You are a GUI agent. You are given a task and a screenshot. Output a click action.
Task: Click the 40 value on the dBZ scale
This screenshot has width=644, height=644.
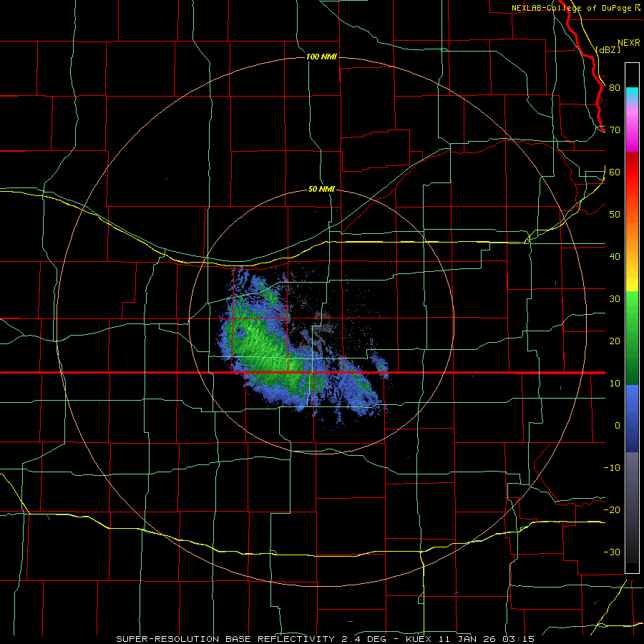pos(615,257)
